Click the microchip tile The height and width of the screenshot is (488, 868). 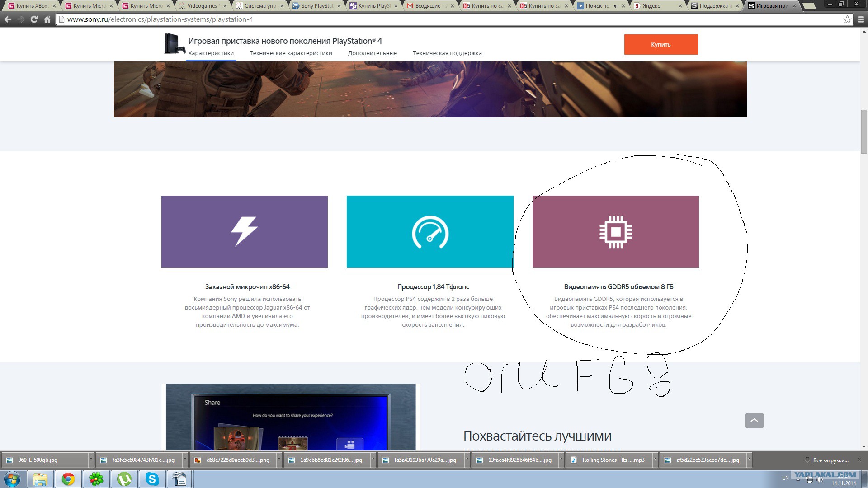(616, 232)
